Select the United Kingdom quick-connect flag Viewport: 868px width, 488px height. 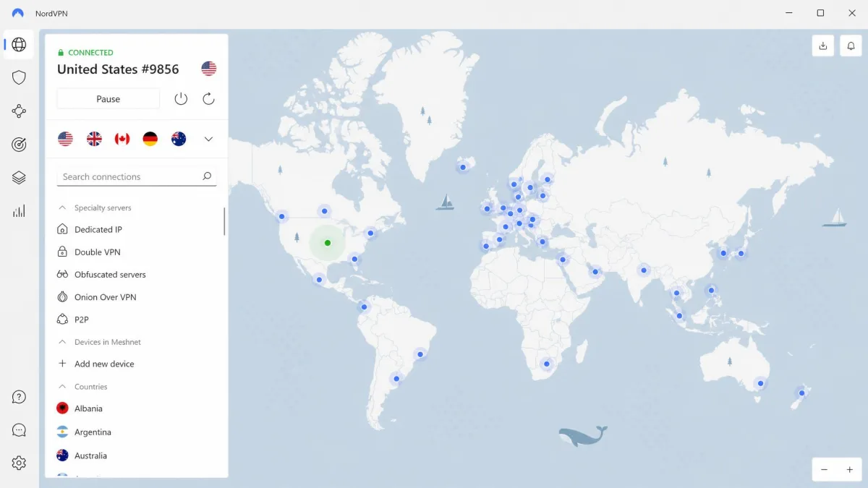click(94, 139)
